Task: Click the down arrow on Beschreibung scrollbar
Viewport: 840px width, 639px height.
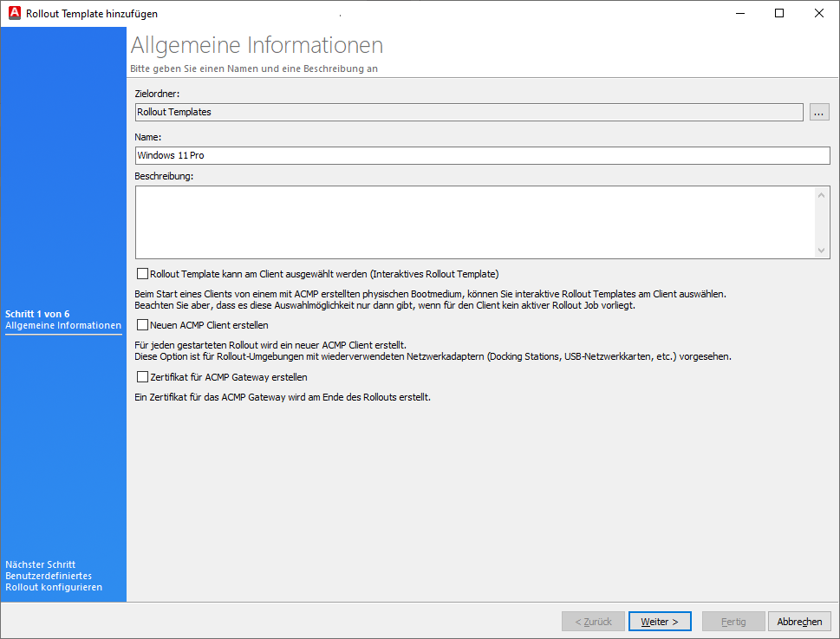Action: pyautogui.click(x=820, y=251)
